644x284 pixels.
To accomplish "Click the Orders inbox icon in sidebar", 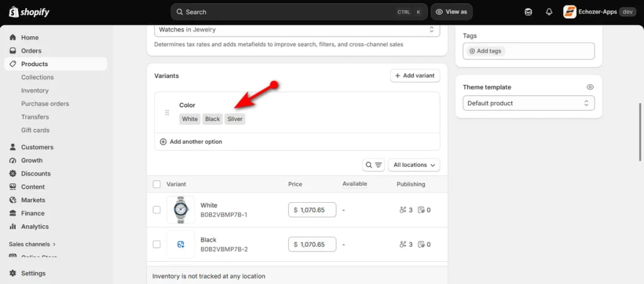I will pos(13,50).
